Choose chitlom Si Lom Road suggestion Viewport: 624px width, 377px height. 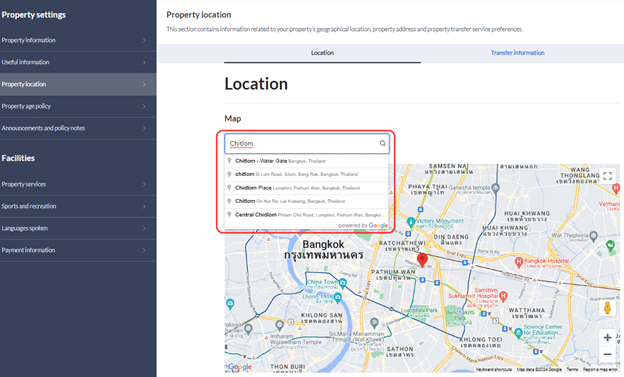306,174
